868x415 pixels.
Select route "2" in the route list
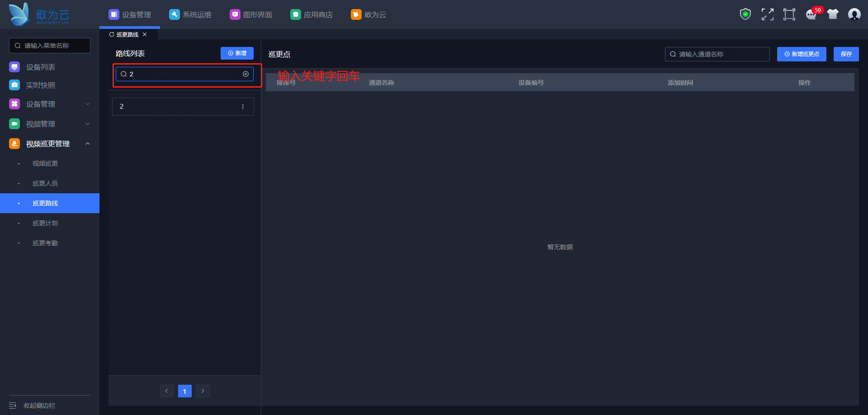point(183,107)
